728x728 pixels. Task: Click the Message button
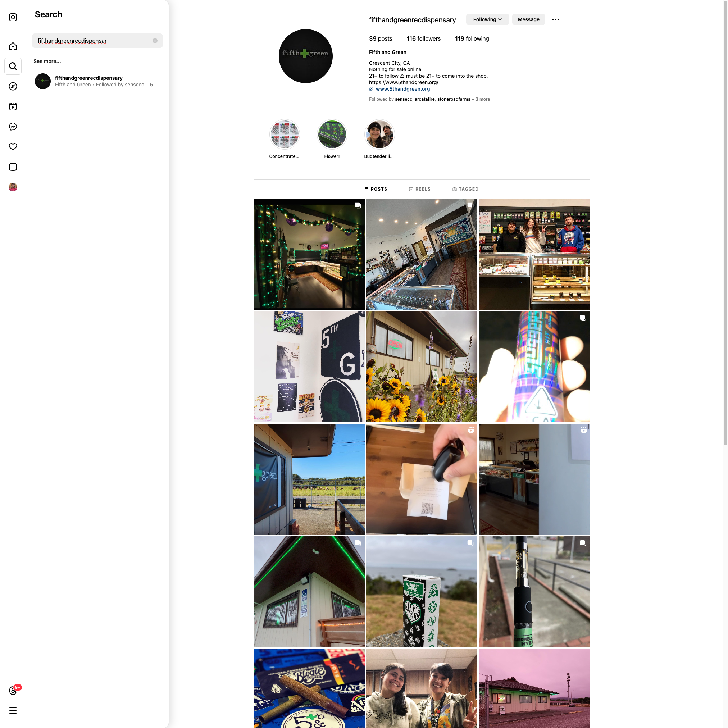point(528,19)
